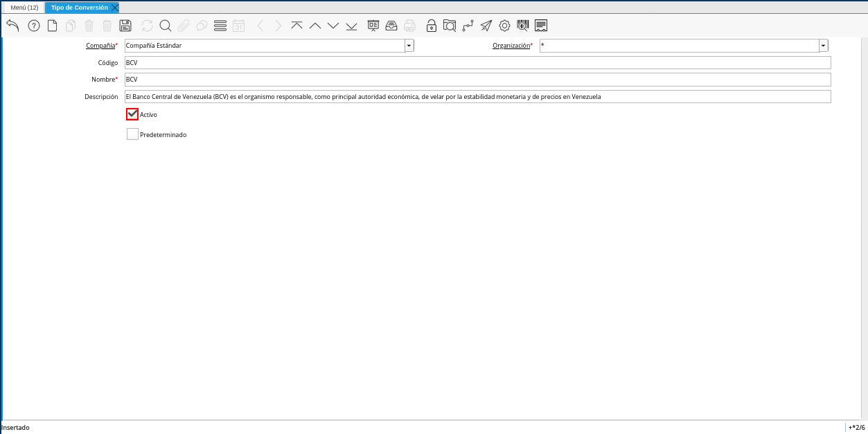
Task: Save the record using the Save icon
Action: coord(125,25)
